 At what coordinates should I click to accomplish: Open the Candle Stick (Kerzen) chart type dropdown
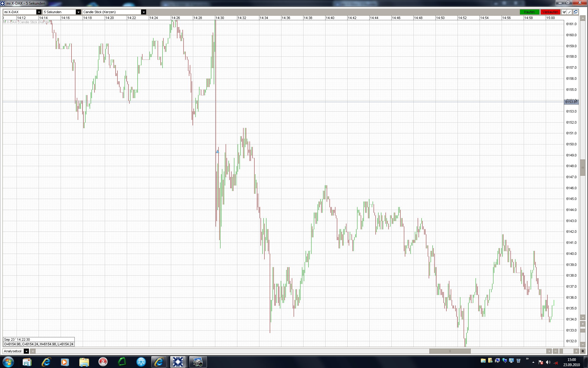click(x=143, y=12)
